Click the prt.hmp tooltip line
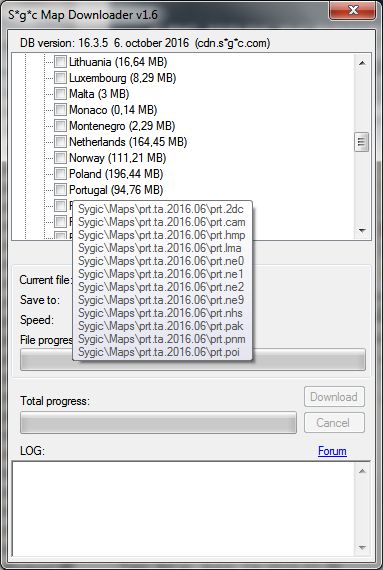The image size is (383, 570). [162, 235]
